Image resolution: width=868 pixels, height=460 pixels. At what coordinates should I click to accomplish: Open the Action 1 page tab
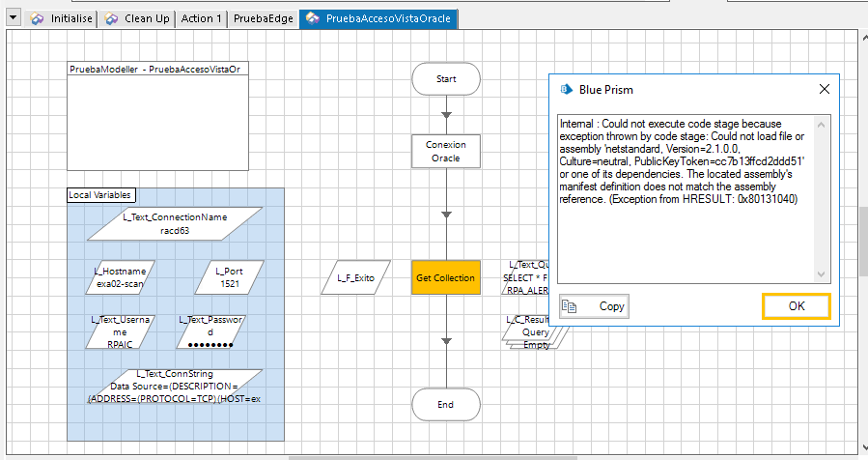point(201,18)
